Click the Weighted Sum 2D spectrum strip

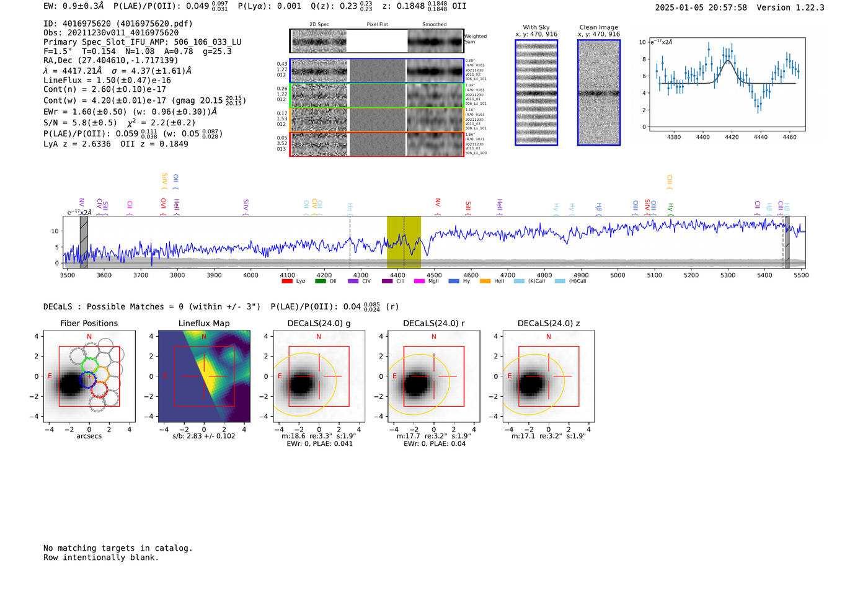tap(376, 41)
